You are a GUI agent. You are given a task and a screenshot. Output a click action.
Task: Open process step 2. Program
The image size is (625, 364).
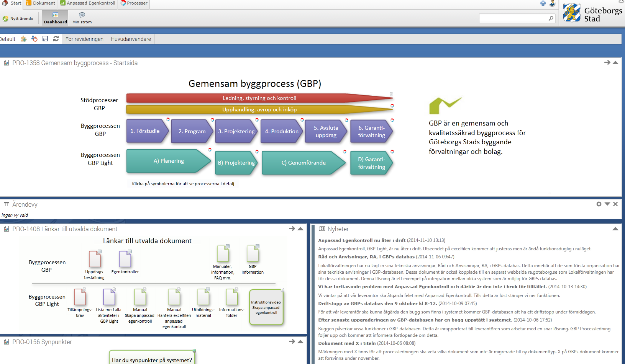click(x=192, y=131)
